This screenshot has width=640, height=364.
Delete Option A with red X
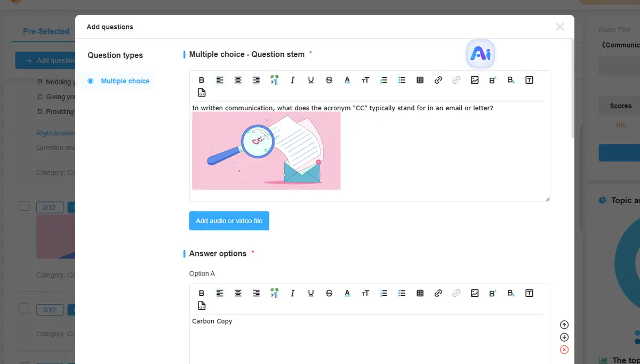pos(564,350)
